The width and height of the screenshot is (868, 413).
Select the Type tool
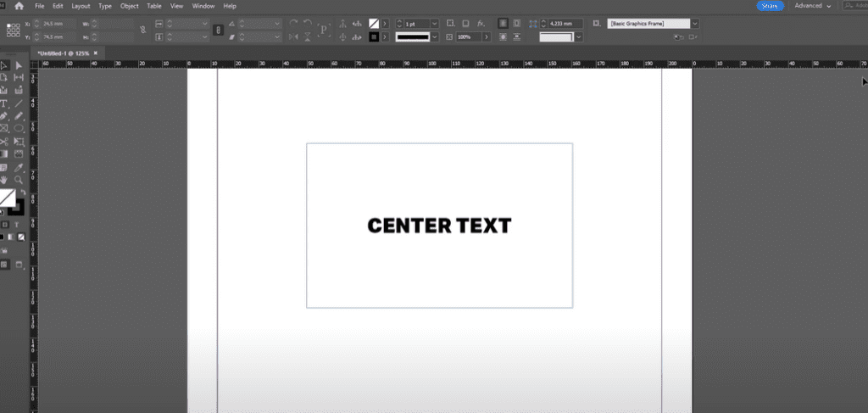point(4,103)
